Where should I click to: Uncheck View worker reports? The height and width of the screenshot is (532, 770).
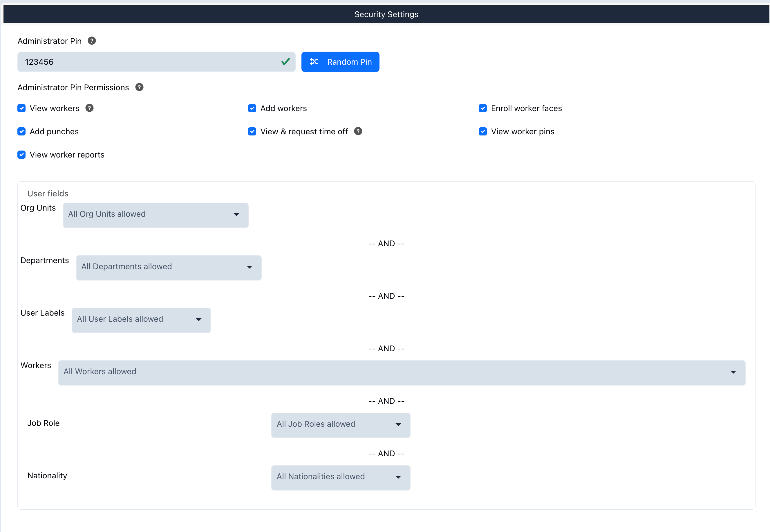tap(22, 155)
